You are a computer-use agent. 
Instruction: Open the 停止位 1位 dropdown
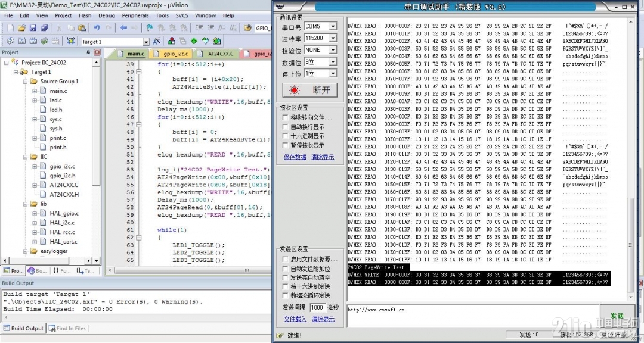332,73
